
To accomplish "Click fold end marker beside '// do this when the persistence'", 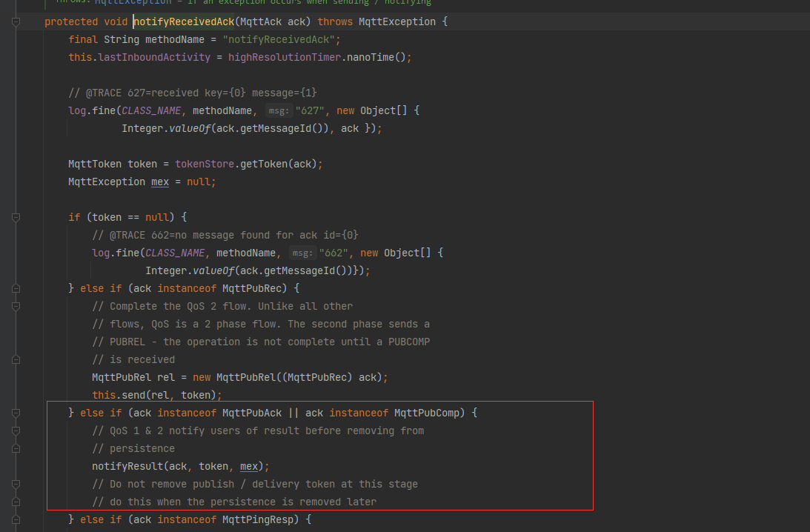I will (16, 502).
